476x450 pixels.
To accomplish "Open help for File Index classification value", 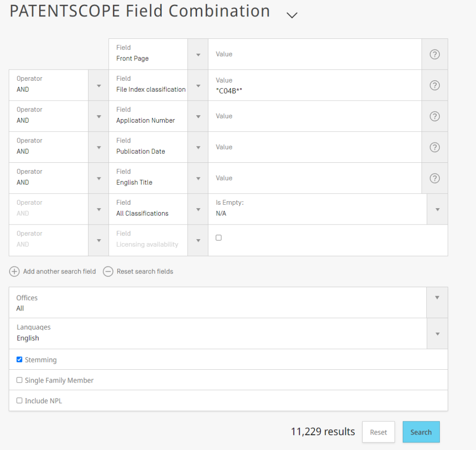I will [x=435, y=86].
